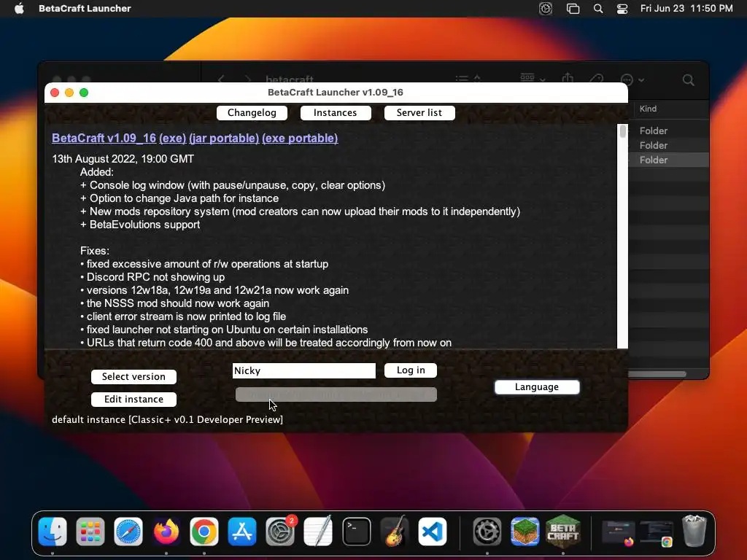Open the Minecraft grass block dock icon
This screenshot has height=560, width=747.
(x=525, y=531)
